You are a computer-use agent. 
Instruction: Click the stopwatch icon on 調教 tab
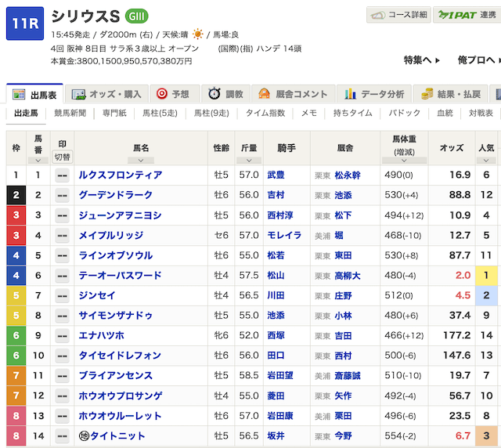click(214, 94)
